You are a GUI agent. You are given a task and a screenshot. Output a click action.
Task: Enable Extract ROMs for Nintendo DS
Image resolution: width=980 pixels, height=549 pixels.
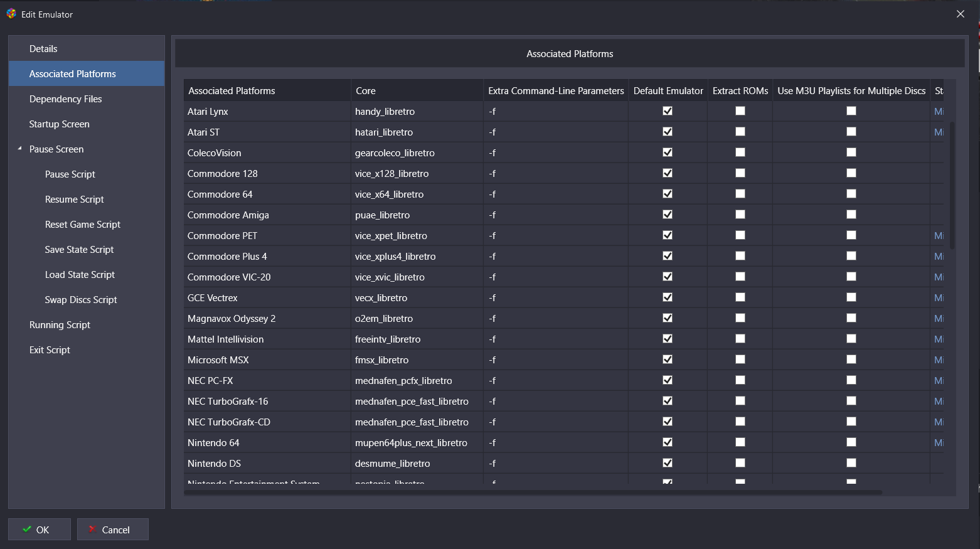(x=740, y=463)
